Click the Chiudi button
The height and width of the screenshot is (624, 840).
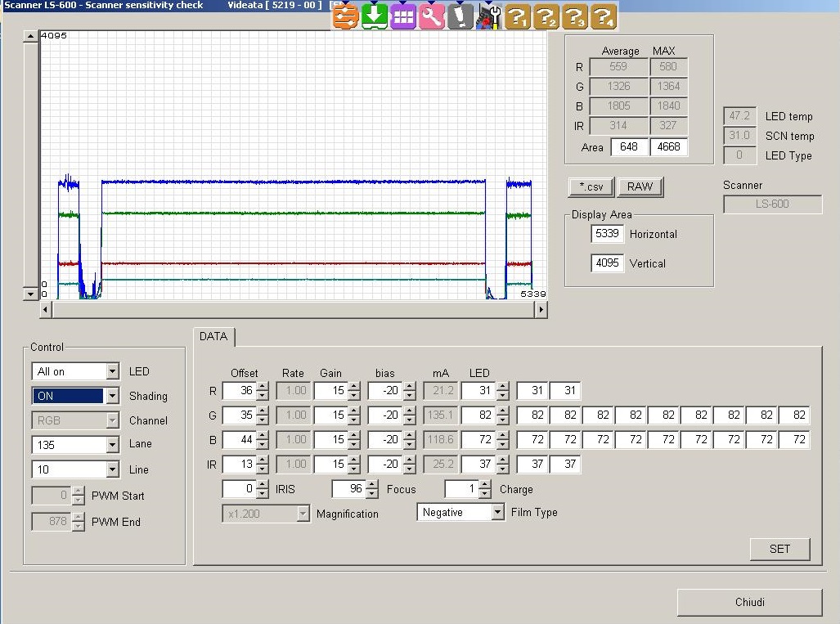749,603
